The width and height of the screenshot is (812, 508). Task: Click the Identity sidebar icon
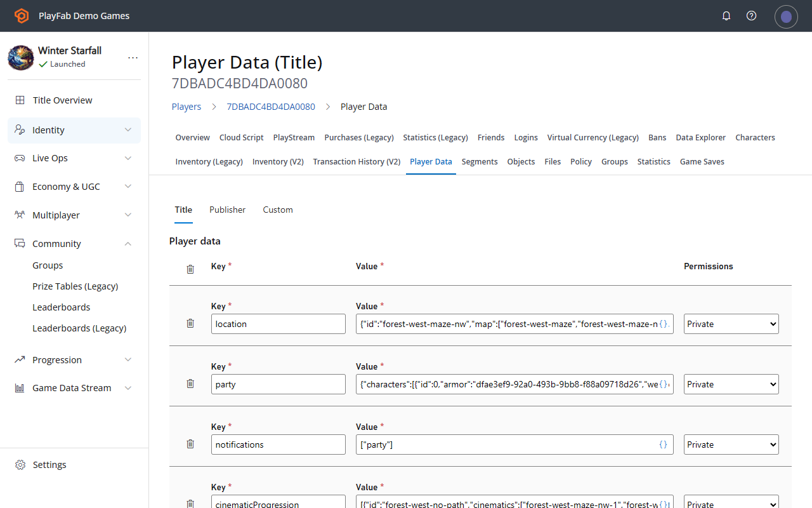coord(20,130)
